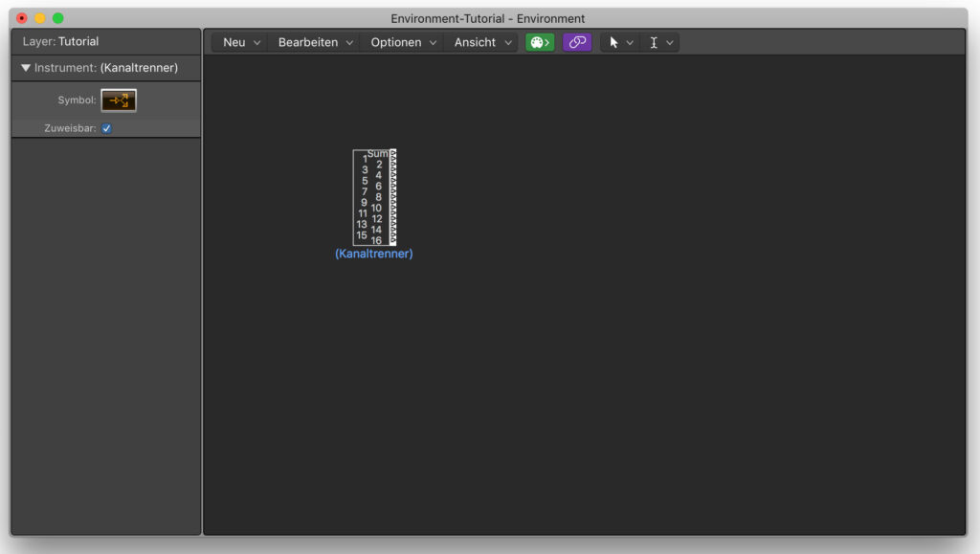Image resolution: width=980 pixels, height=554 pixels.
Task: Open the Bearbeiten menu
Action: tap(315, 42)
